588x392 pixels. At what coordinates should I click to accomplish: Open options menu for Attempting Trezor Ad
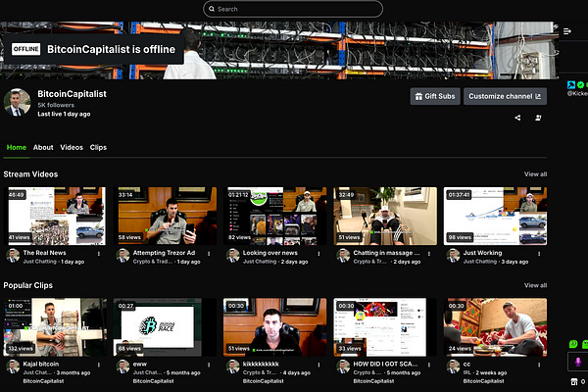point(209,254)
